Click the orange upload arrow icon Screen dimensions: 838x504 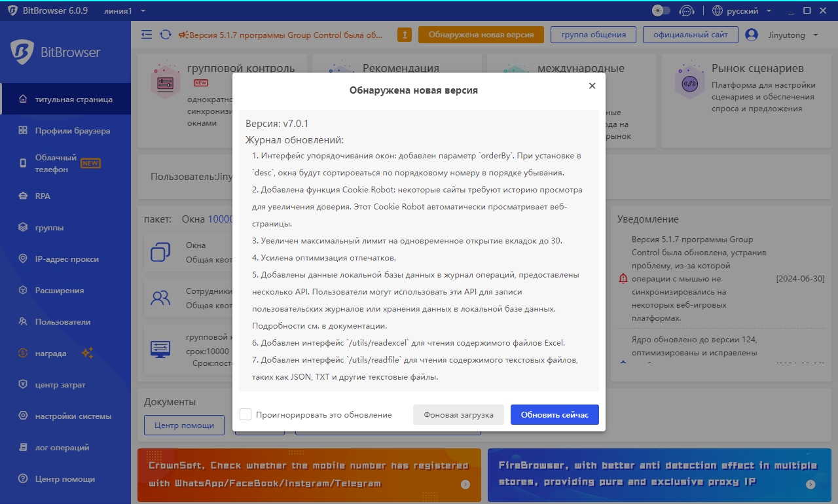[405, 35]
